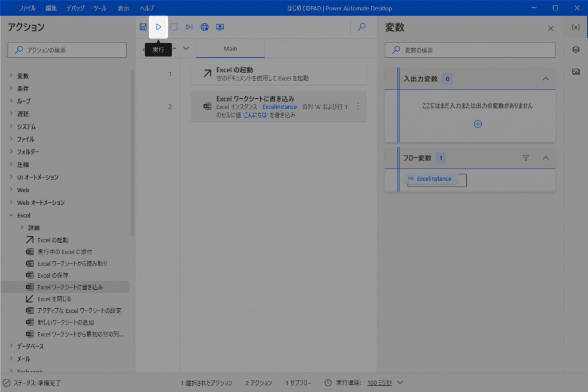The height and width of the screenshot is (392, 588).
Task: Open more options for the Excel write action
Action: [x=358, y=106]
